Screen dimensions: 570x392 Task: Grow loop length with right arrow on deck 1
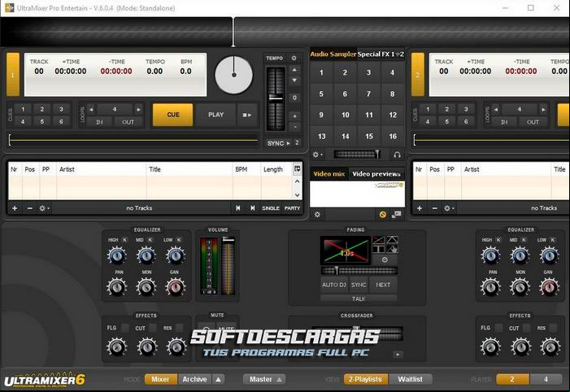tap(138, 109)
